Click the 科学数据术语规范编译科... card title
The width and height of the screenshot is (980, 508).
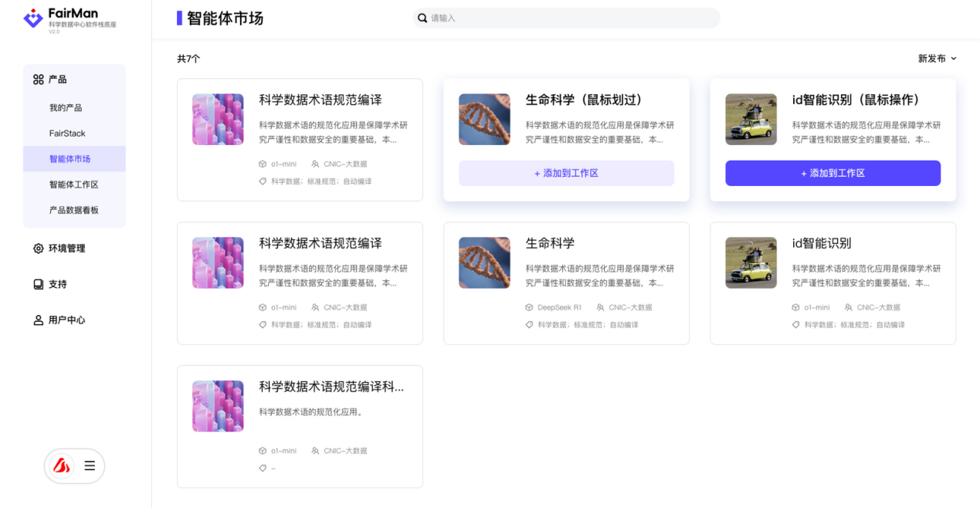(331, 387)
